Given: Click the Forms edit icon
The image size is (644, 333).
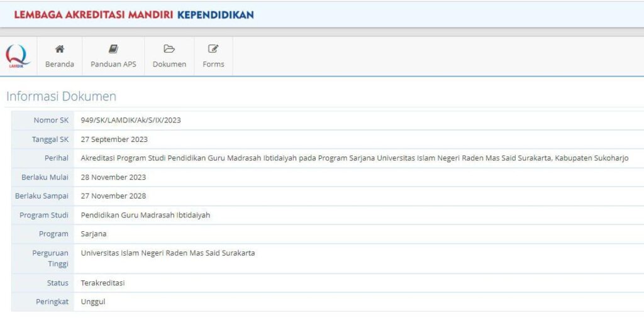Looking at the screenshot, I should (213, 49).
